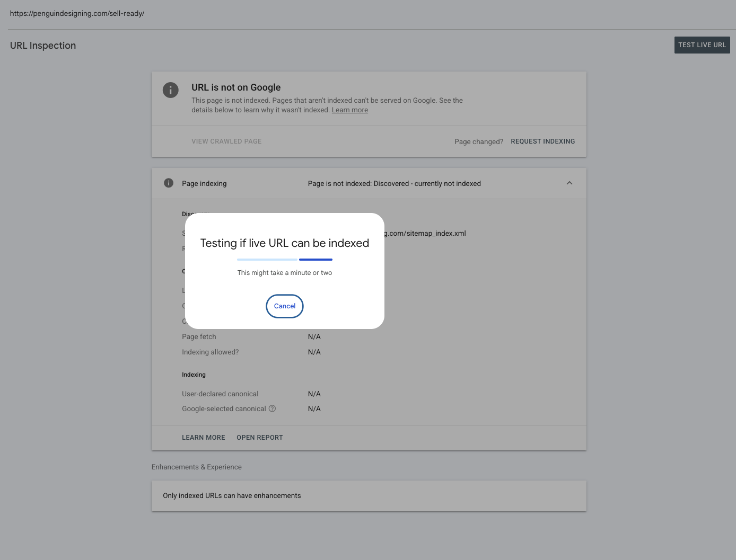Click 'This might take a minute or two'
The height and width of the screenshot is (560, 736).
pos(285,273)
